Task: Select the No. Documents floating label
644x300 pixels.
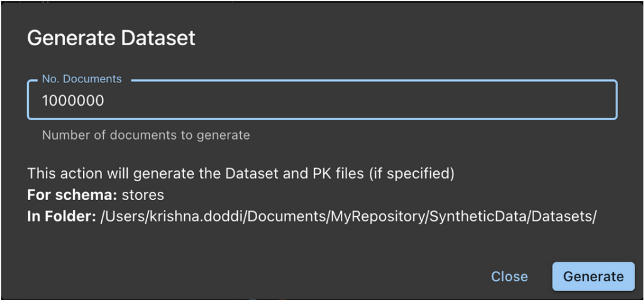Action: 82,79
